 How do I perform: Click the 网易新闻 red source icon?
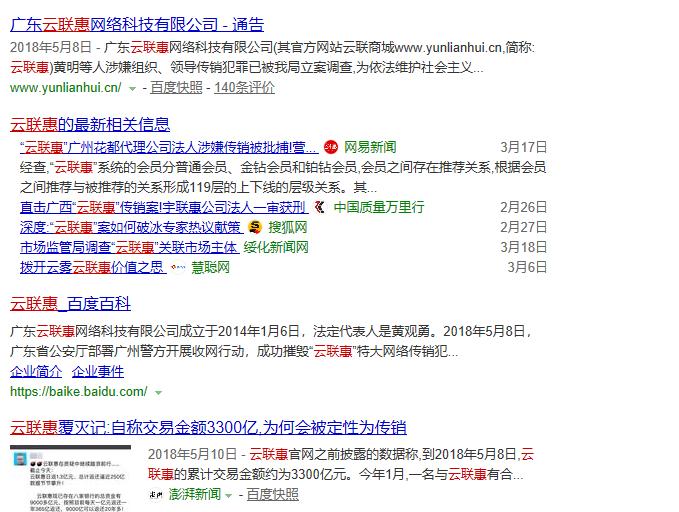point(331,147)
